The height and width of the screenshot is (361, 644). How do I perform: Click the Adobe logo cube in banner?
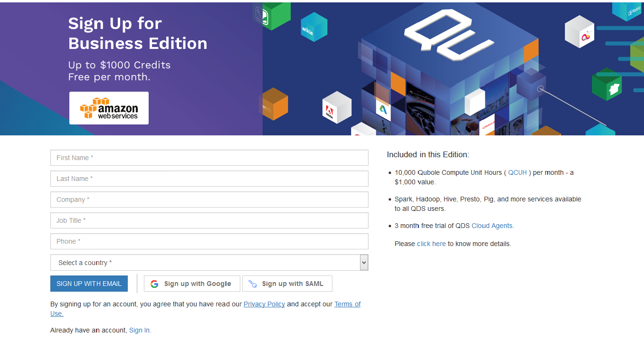[337, 107]
